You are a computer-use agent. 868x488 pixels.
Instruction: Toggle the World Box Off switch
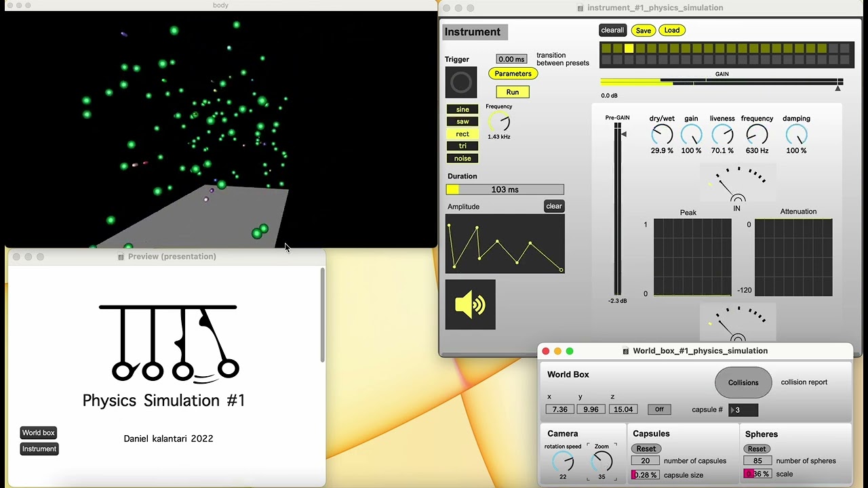click(x=659, y=409)
